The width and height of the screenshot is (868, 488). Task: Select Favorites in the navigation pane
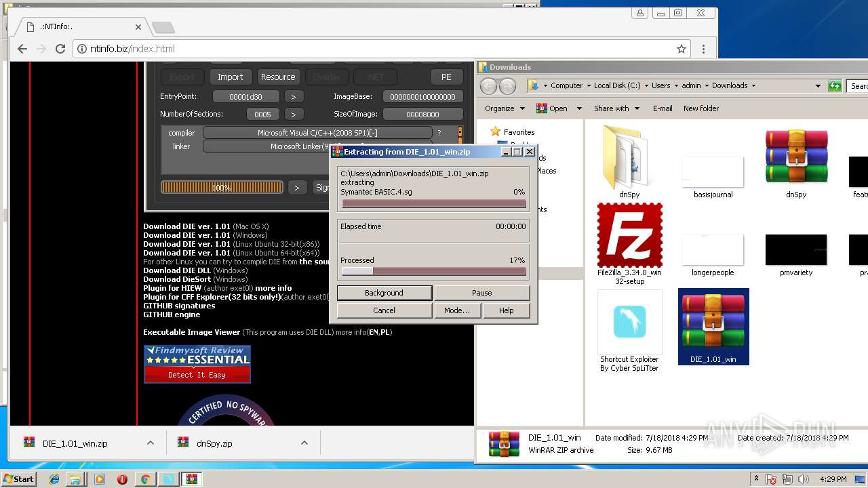(x=519, y=132)
